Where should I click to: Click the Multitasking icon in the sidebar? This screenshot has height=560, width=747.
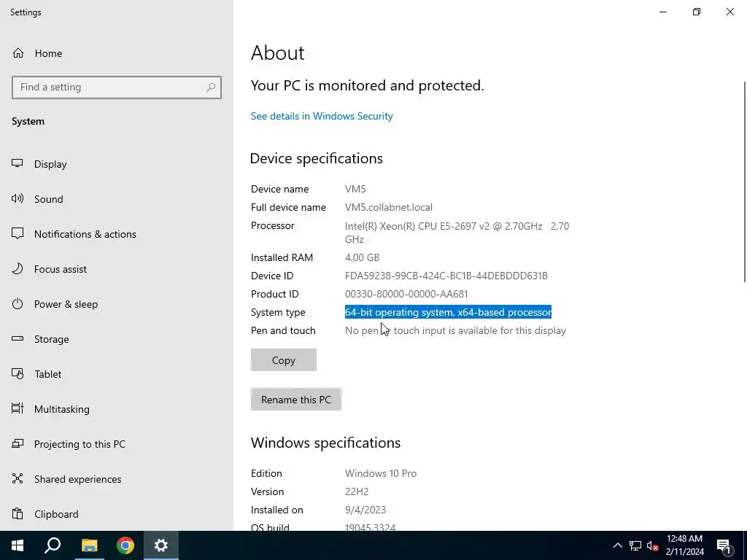[x=18, y=408]
